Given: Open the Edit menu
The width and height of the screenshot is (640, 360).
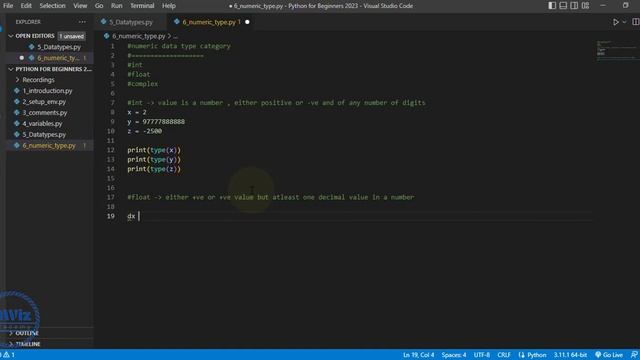Looking at the screenshot, I should [x=26, y=6].
